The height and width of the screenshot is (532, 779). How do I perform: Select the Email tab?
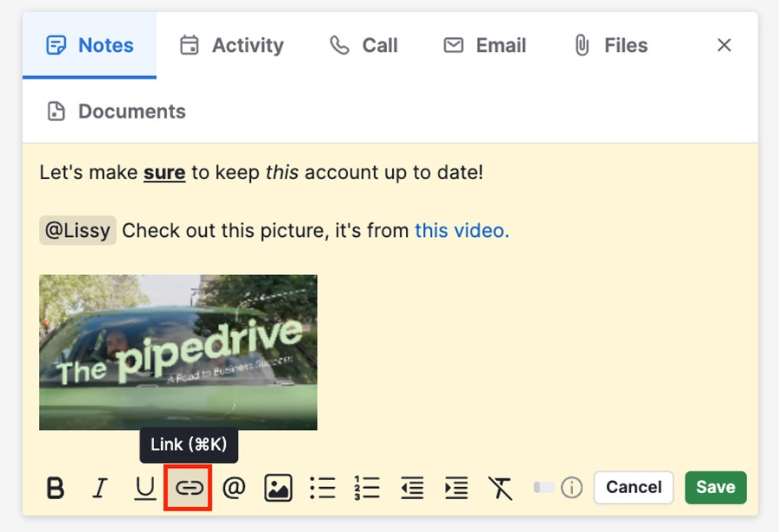coord(485,45)
